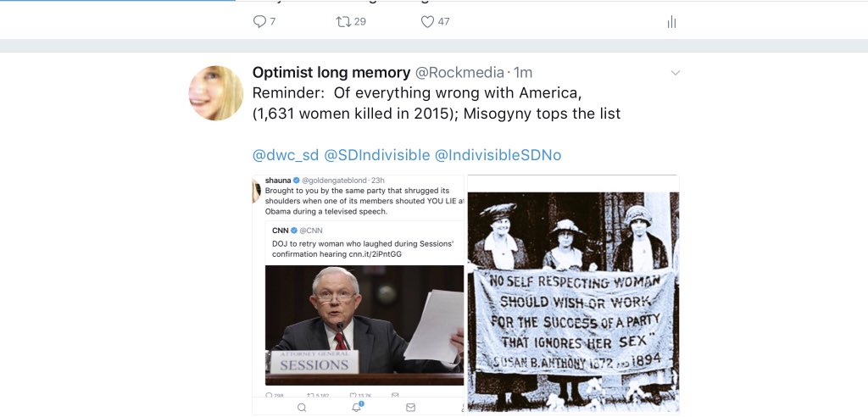
Task: Open the @IndivisibleSDNo mention link
Action: (x=498, y=155)
